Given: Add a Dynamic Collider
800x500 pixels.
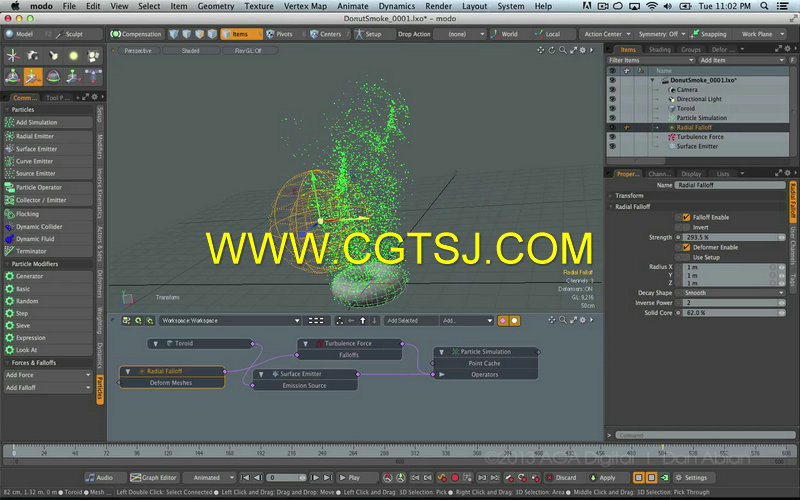Looking at the screenshot, I should (48, 227).
